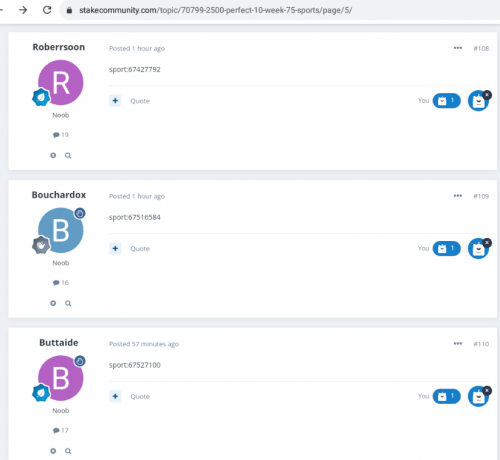Quote Bouchardox's post
Image resolution: width=500 pixels, height=460 pixels.
pos(140,249)
